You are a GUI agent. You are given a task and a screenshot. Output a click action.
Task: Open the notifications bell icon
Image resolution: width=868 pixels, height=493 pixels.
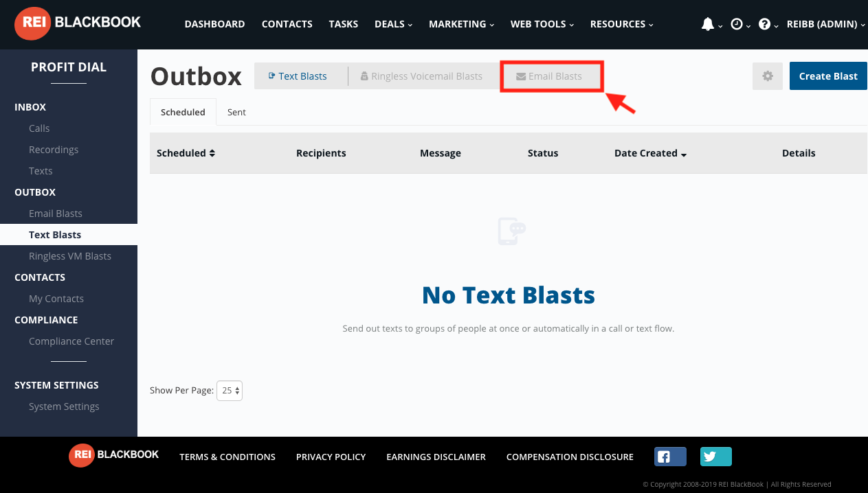pyautogui.click(x=708, y=24)
